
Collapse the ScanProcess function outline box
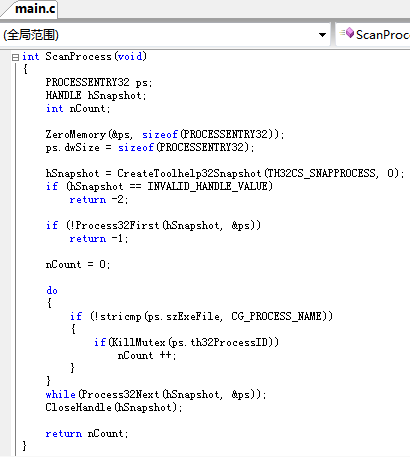15,57
